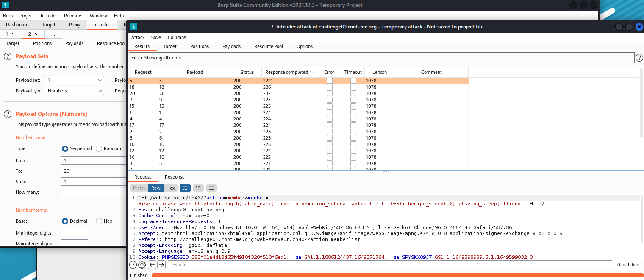Open the Payload type dropdown
Image resolution: width=644 pixels, height=280 pixels.
pyautogui.click(x=75, y=91)
